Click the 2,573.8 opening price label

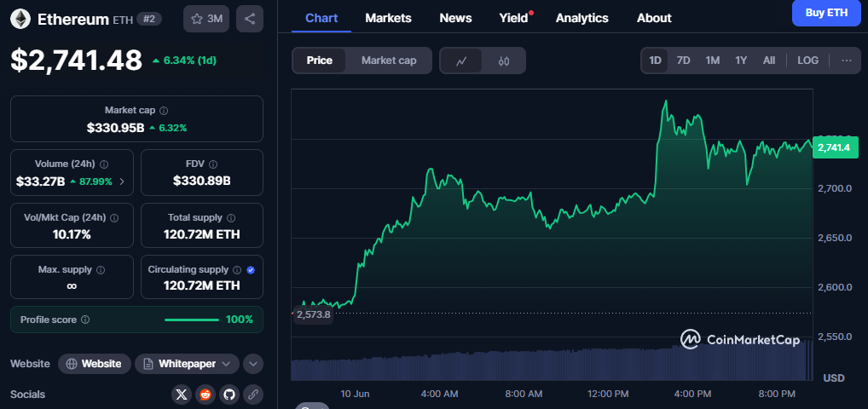click(313, 314)
